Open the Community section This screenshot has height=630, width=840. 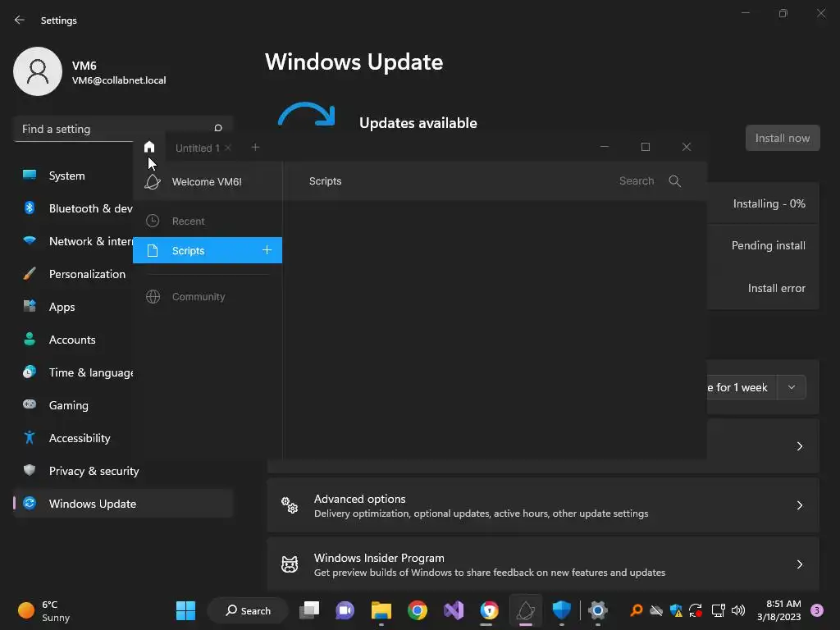(x=208, y=296)
